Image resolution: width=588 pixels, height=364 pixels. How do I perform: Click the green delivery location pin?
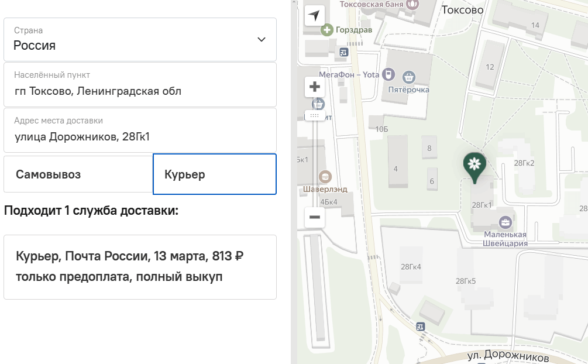(x=474, y=164)
